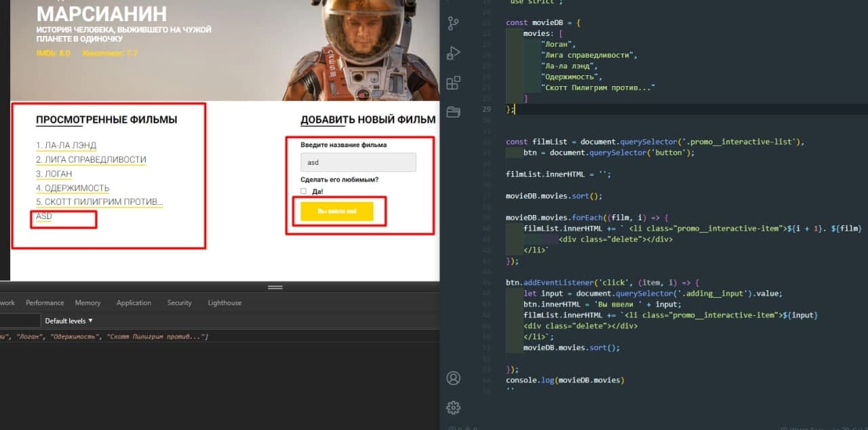The height and width of the screenshot is (430, 868).
Task: Click line number 29 in the editor gutter
Action: (x=486, y=109)
